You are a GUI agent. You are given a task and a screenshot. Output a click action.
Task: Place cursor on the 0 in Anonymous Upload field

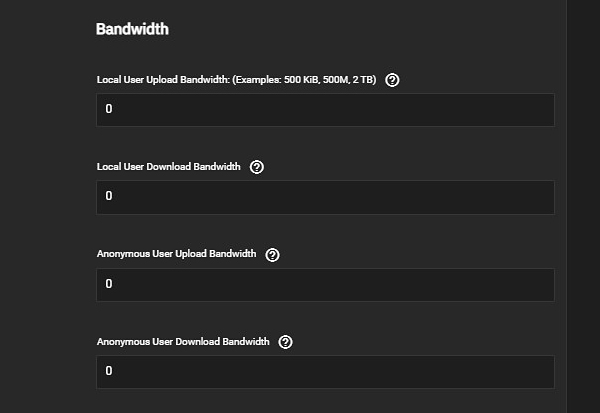click(108, 285)
